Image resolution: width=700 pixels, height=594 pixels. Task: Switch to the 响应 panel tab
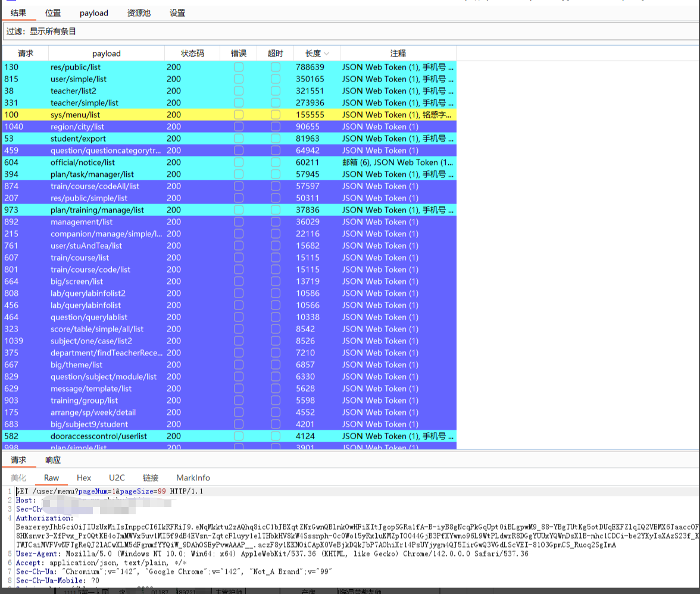click(52, 459)
